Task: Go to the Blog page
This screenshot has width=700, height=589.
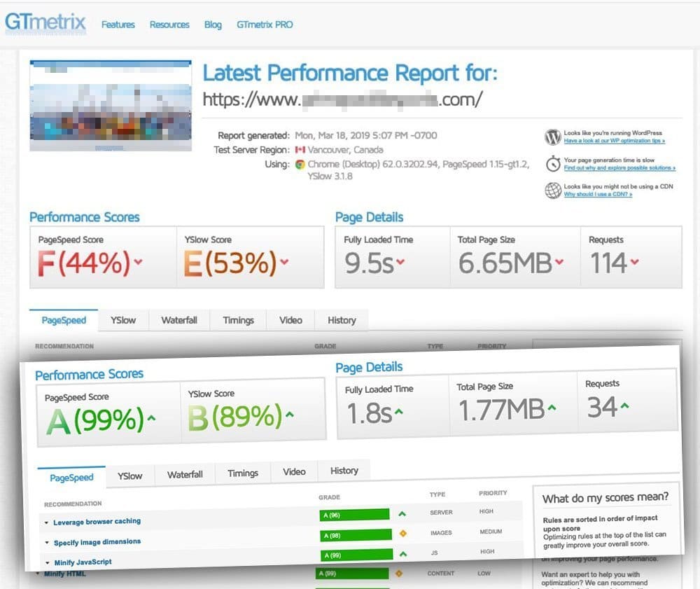Action: tap(213, 25)
